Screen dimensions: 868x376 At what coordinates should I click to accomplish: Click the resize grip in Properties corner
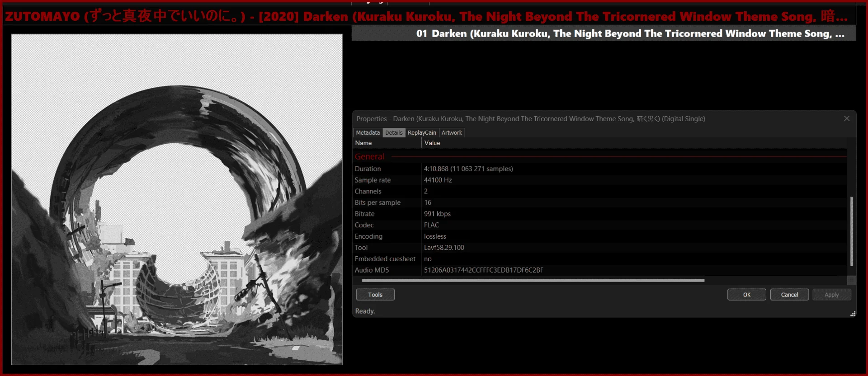click(x=853, y=314)
